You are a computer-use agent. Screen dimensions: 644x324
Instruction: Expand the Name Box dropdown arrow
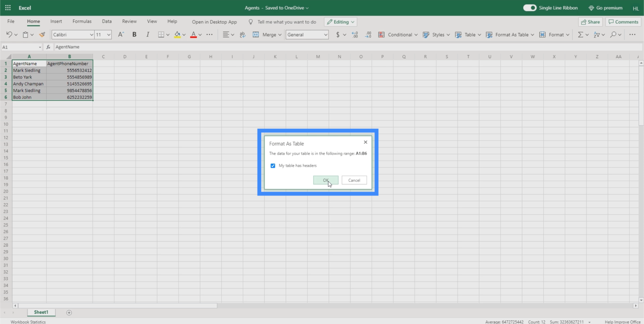point(40,47)
